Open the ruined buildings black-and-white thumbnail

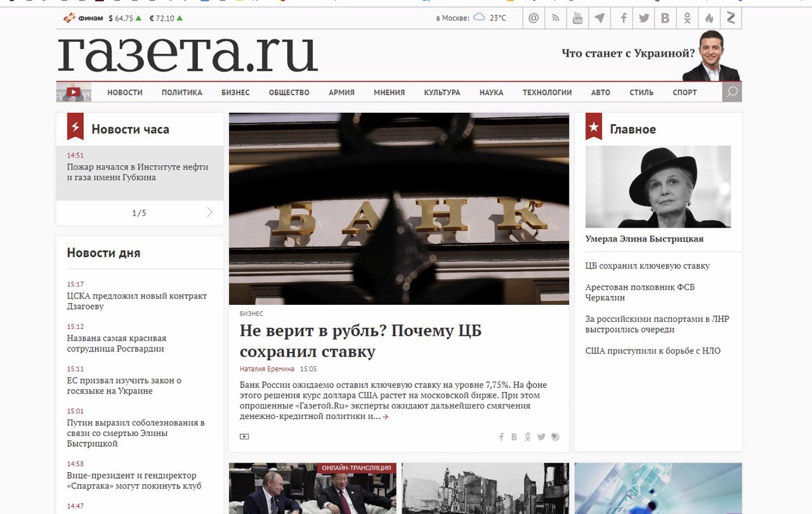485,489
